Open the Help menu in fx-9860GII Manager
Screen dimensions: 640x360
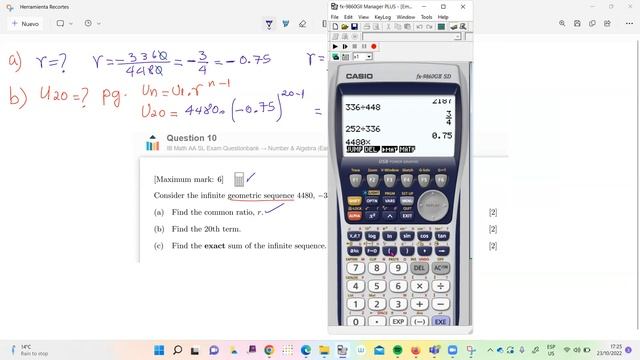(x=443, y=17)
